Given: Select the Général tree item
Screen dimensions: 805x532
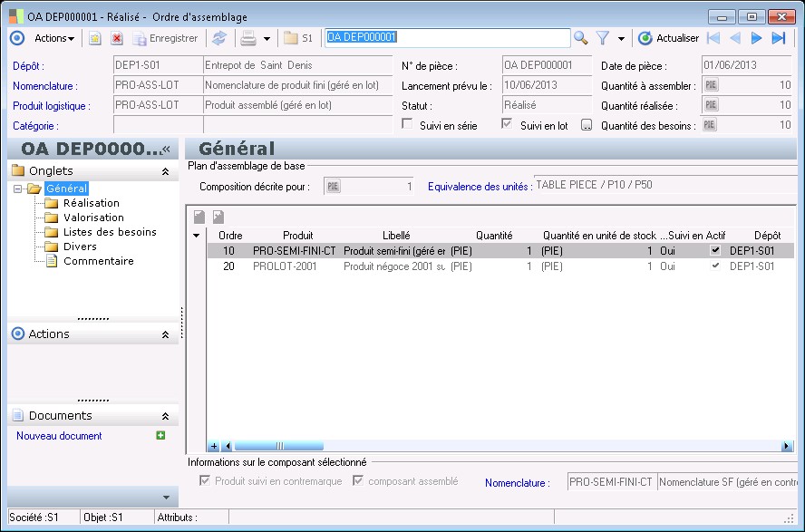Looking at the screenshot, I should click(67, 189).
